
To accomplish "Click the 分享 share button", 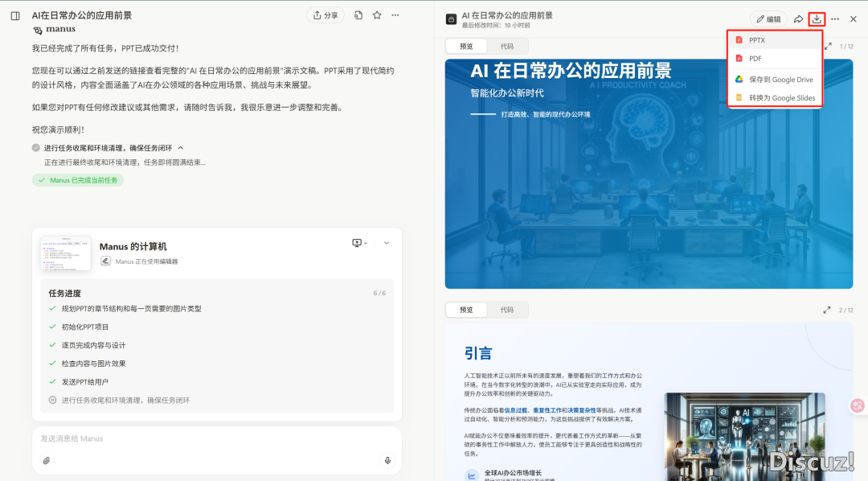I will pos(325,15).
